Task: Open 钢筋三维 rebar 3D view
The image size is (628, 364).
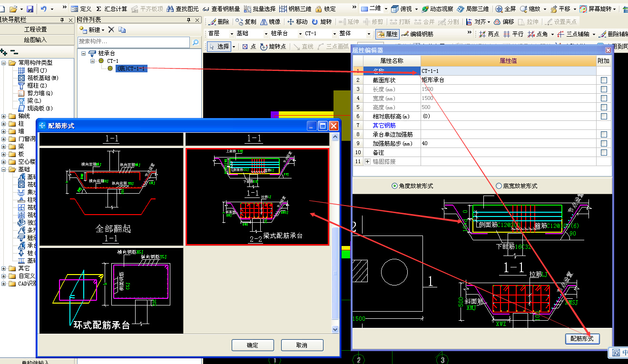Action: pos(295,9)
